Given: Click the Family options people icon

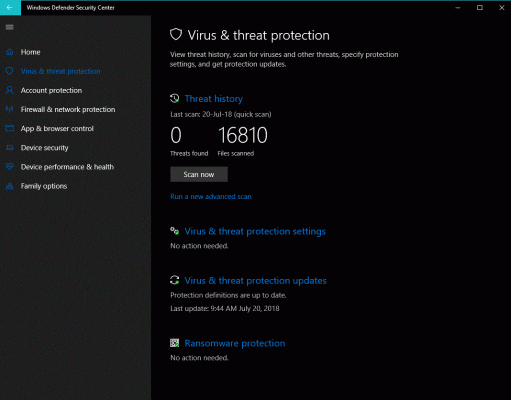Looking at the screenshot, I should [10, 186].
